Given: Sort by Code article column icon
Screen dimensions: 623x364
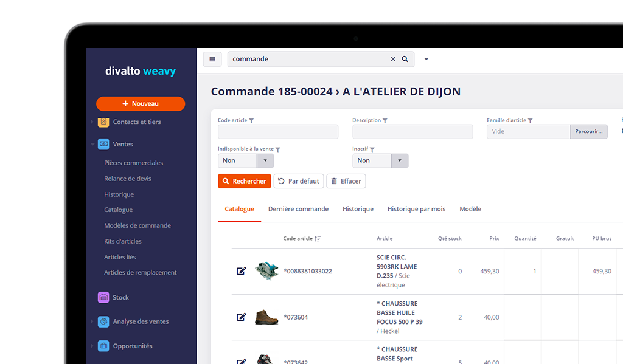Looking at the screenshot, I should tap(318, 239).
